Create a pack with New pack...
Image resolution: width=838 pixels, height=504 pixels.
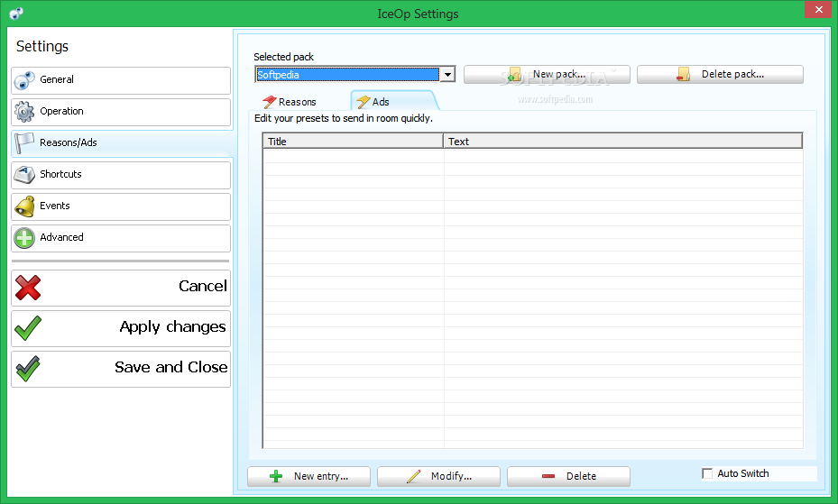pyautogui.click(x=547, y=75)
